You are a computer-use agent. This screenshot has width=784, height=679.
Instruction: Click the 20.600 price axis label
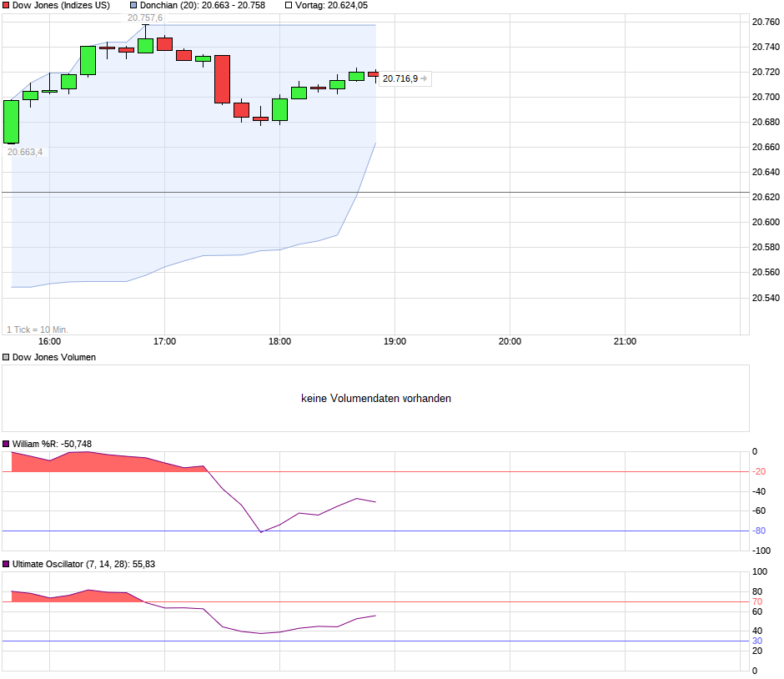pyautogui.click(x=766, y=222)
